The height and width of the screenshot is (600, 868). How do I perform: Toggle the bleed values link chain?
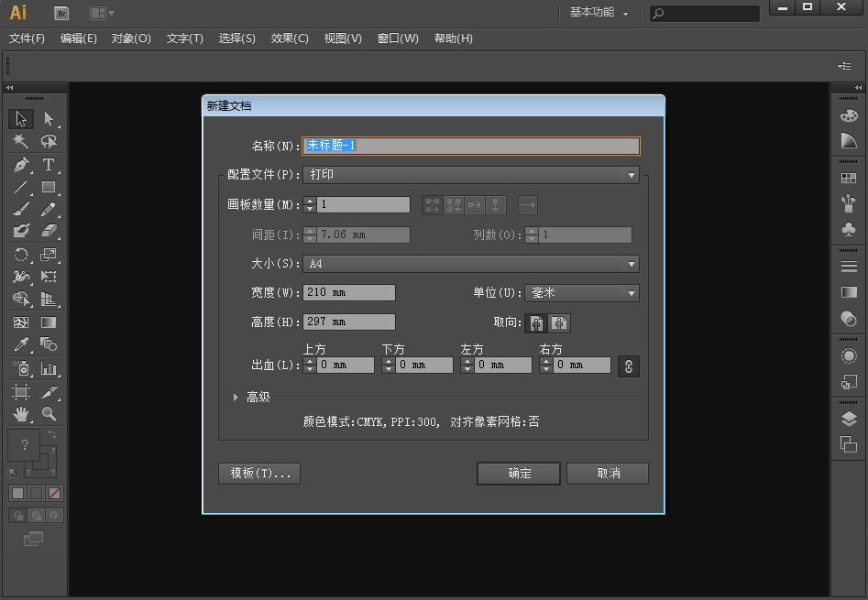628,365
